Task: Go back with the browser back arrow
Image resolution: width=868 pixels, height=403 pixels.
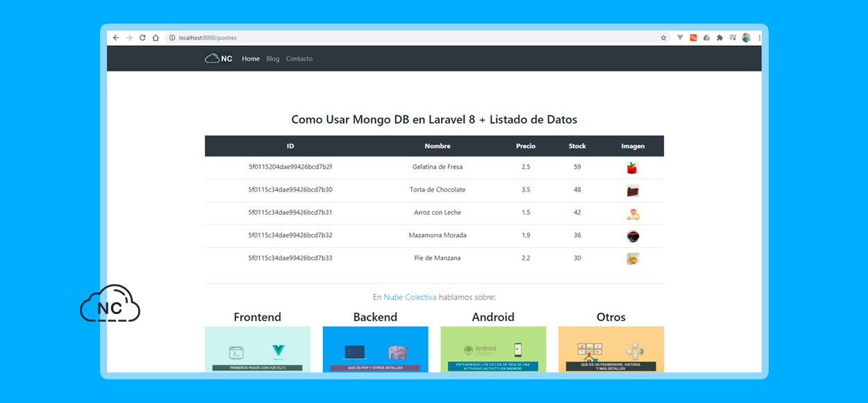Action: [116, 38]
